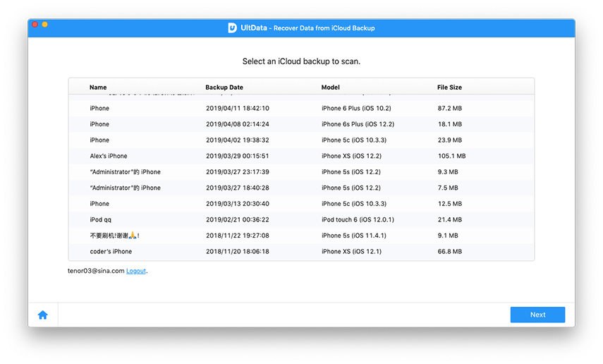This screenshot has height=364, width=603.
Task: Minimize the window using yellow button
Action: coord(44,24)
